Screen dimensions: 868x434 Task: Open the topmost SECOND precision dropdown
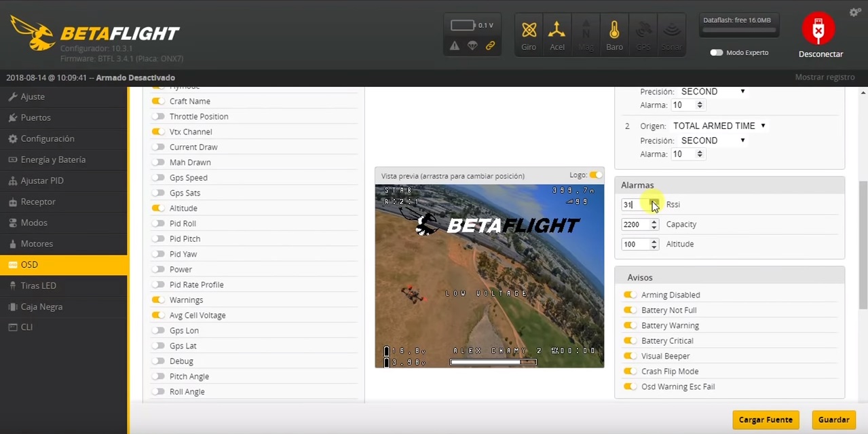pos(712,91)
